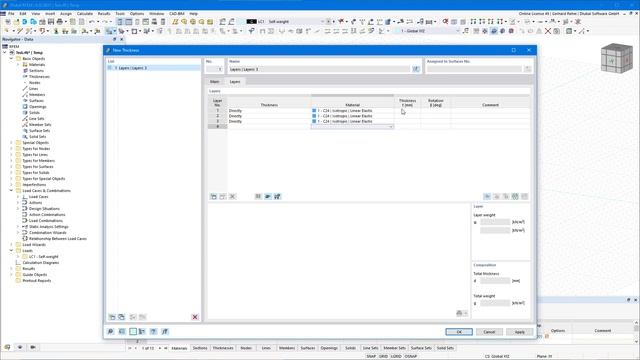Open the Surface Sets table tab at the bottom
Viewport: 640px width, 360px height.
pos(421,348)
